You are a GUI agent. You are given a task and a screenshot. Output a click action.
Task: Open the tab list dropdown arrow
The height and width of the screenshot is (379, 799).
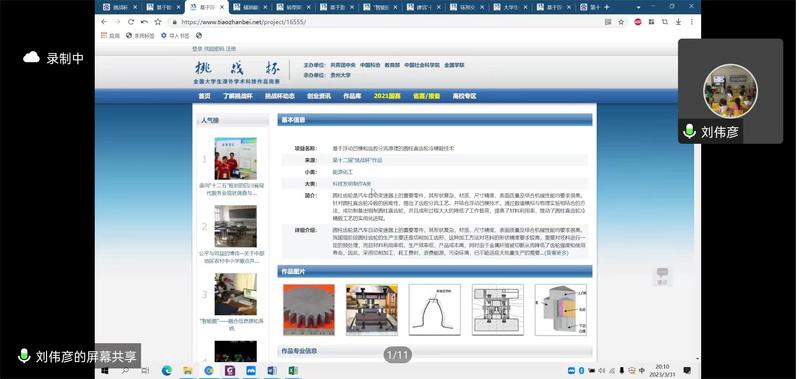(638, 7)
